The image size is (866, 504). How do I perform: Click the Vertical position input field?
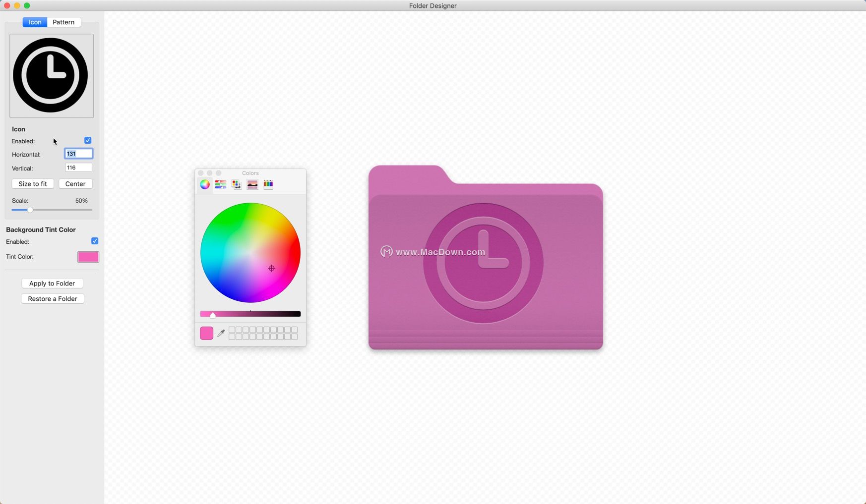coord(78,168)
